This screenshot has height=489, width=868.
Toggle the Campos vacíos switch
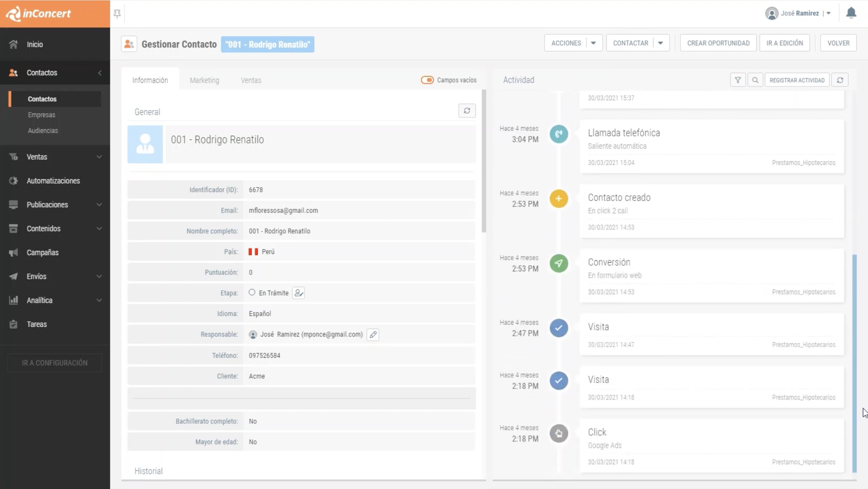[427, 80]
